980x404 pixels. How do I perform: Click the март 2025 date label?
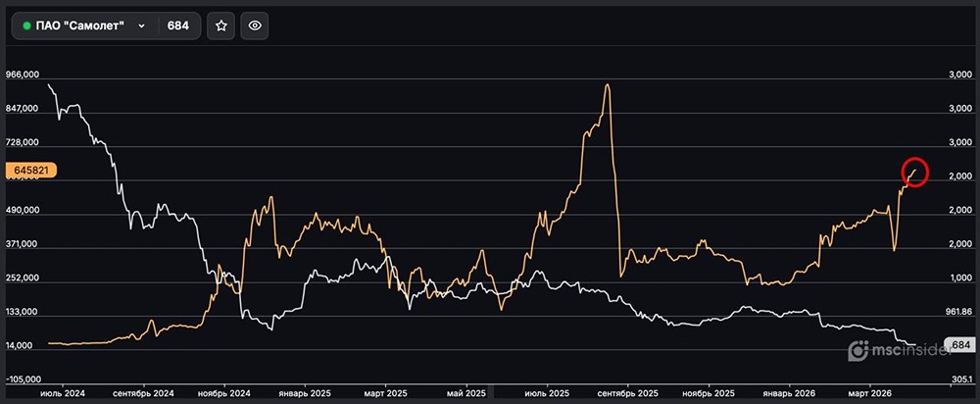point(385,394)
